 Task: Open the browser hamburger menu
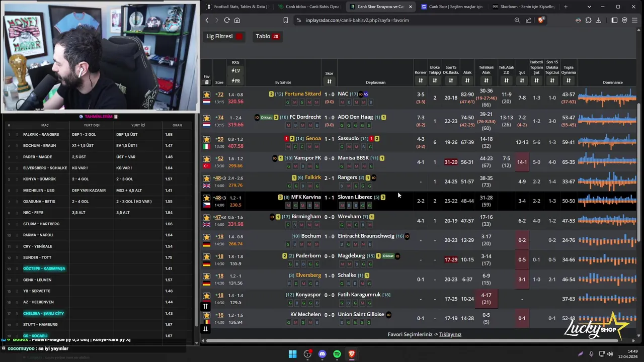[x=634, y=20]
